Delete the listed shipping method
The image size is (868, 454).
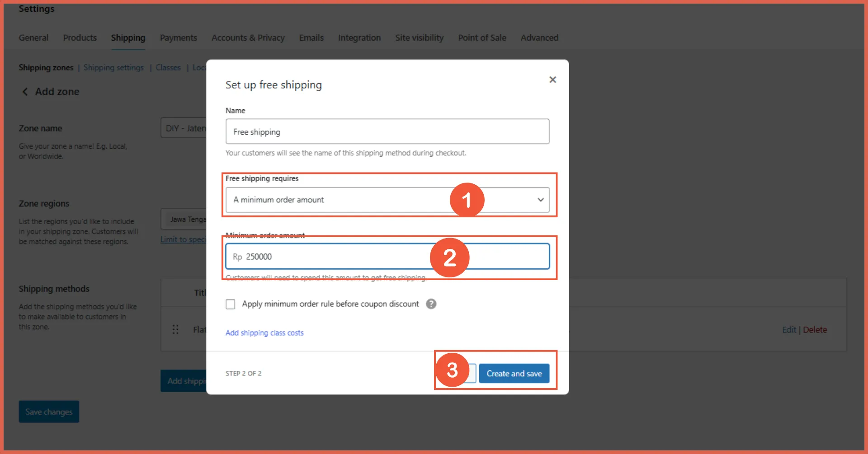tap(815, 330)
